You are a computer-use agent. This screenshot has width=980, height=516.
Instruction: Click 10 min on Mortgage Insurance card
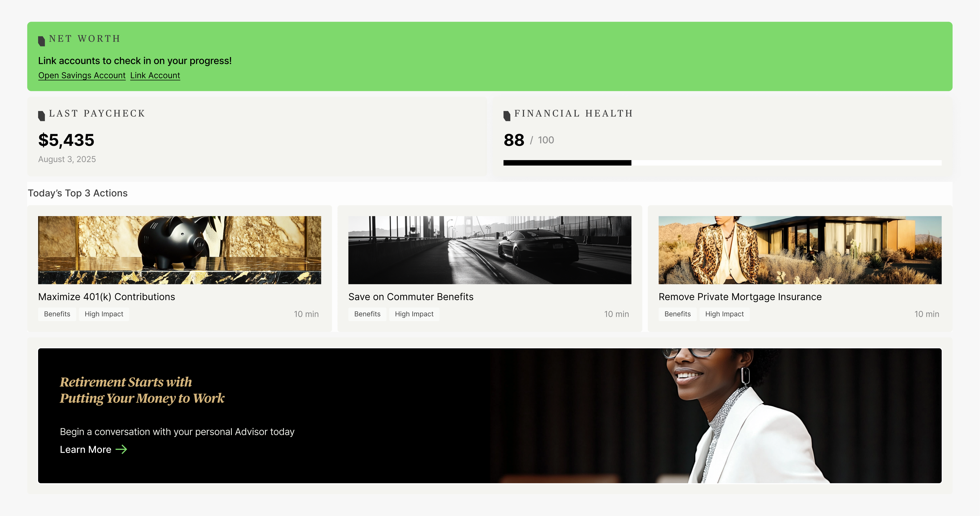tap(927, 314)
